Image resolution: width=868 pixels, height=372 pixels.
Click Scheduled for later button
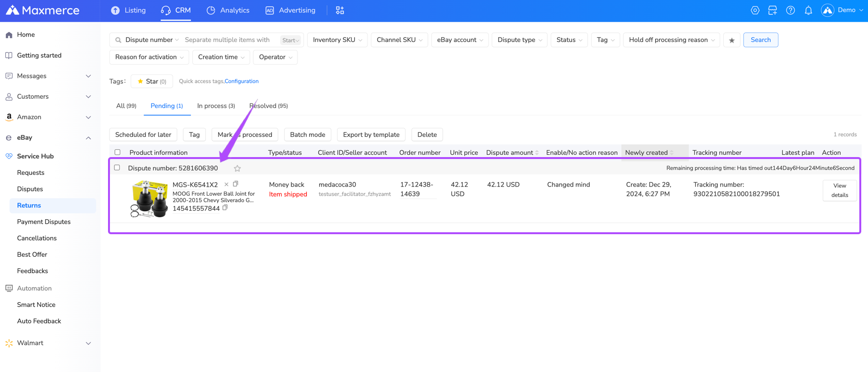tap(143, 134)
